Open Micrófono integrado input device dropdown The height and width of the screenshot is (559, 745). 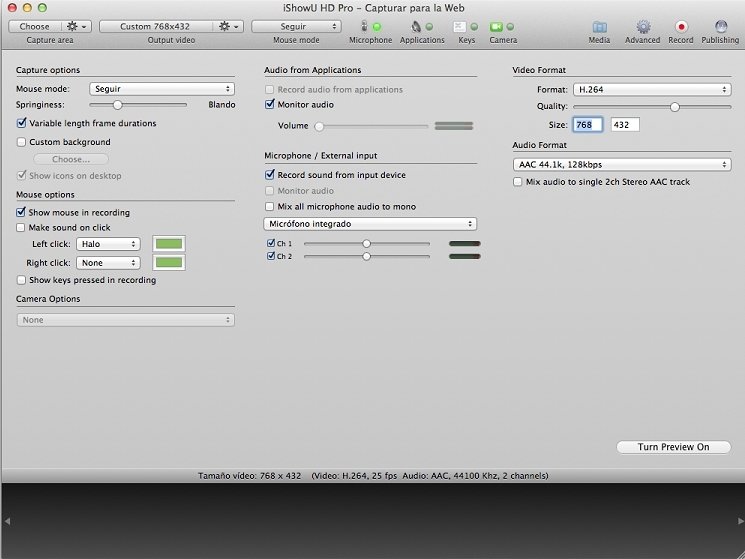tap(370, 224)
